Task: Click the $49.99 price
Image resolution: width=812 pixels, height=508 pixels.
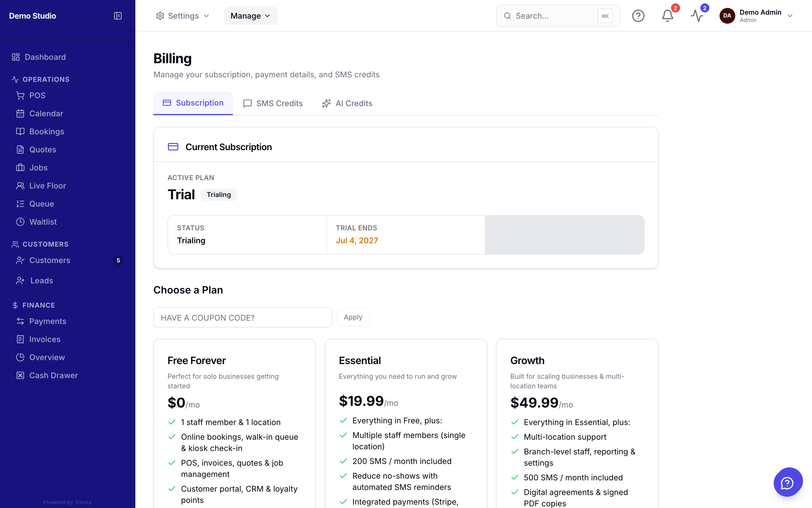Action: tap(534, 403)
